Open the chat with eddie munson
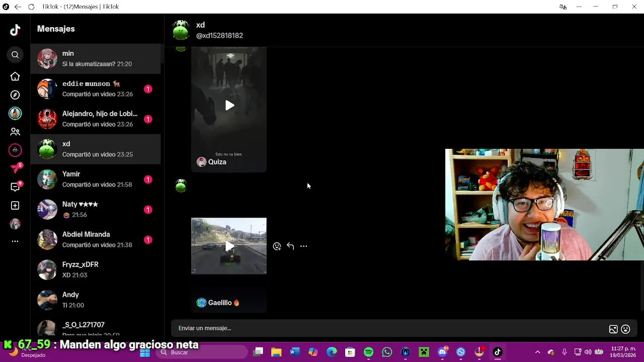The image size is (644, 362). coord(96,89)
